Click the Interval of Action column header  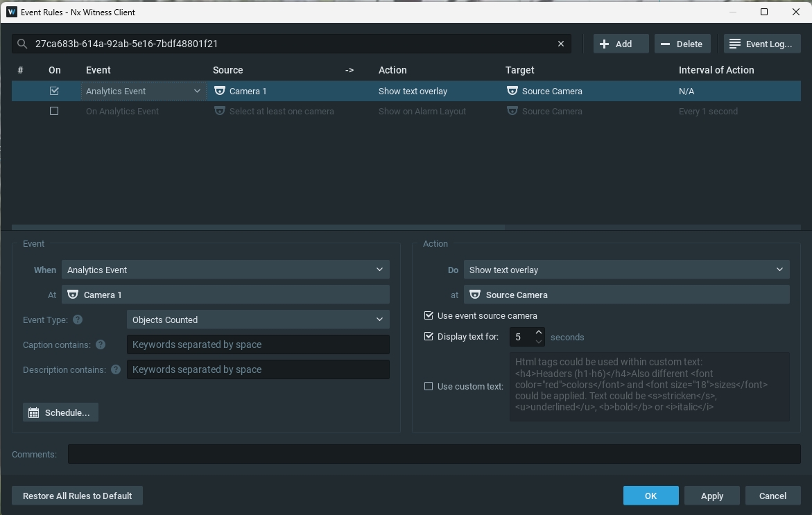(716, 70)
